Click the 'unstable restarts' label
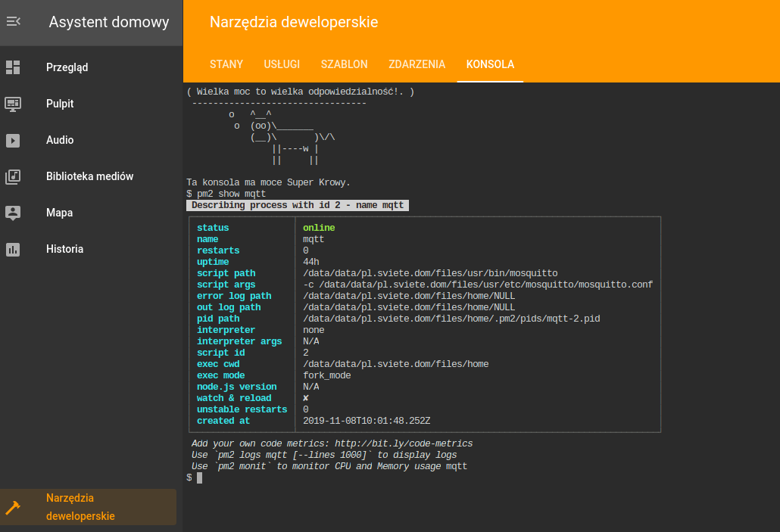780x532 pixels. pyautogui.click(x=242, y=409)
